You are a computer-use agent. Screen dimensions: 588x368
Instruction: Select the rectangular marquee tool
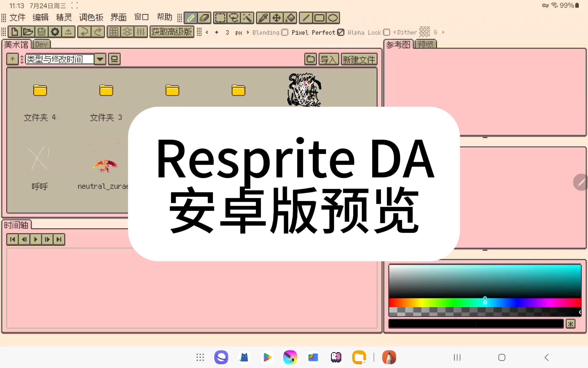pos(220,18)
